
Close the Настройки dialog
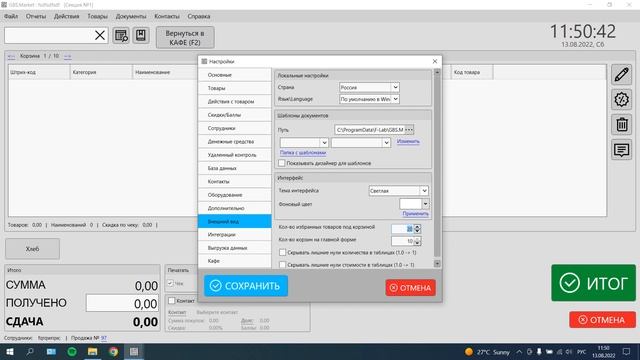coord(435,61)
